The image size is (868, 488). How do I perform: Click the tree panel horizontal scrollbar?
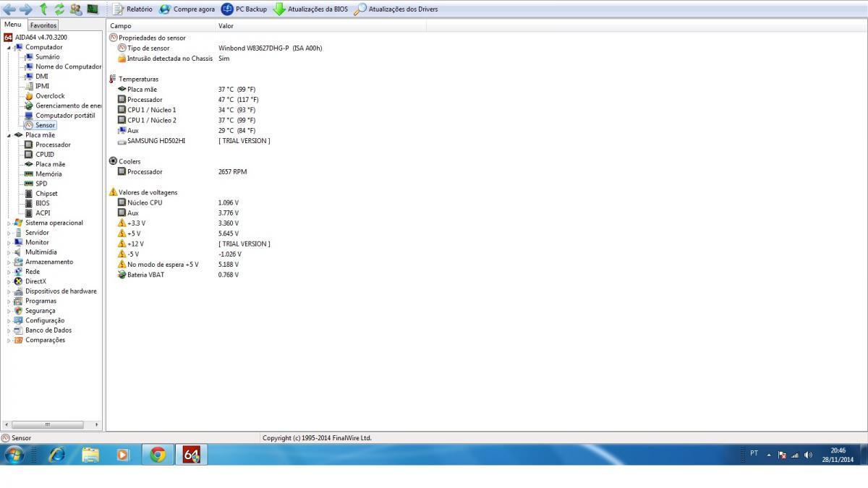pyautogui.click(x=51, y=424)
